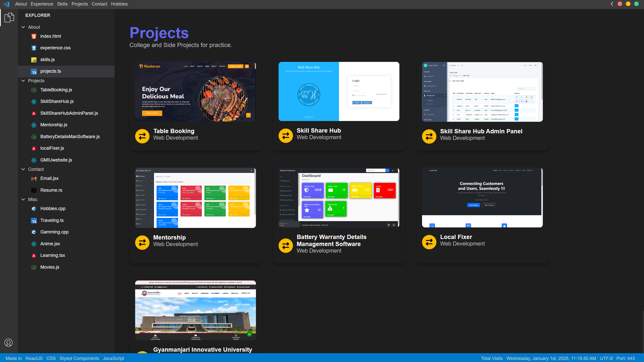
Task: Click the C++ icon beside Hobbies.cpp
Action: (34, 209)
